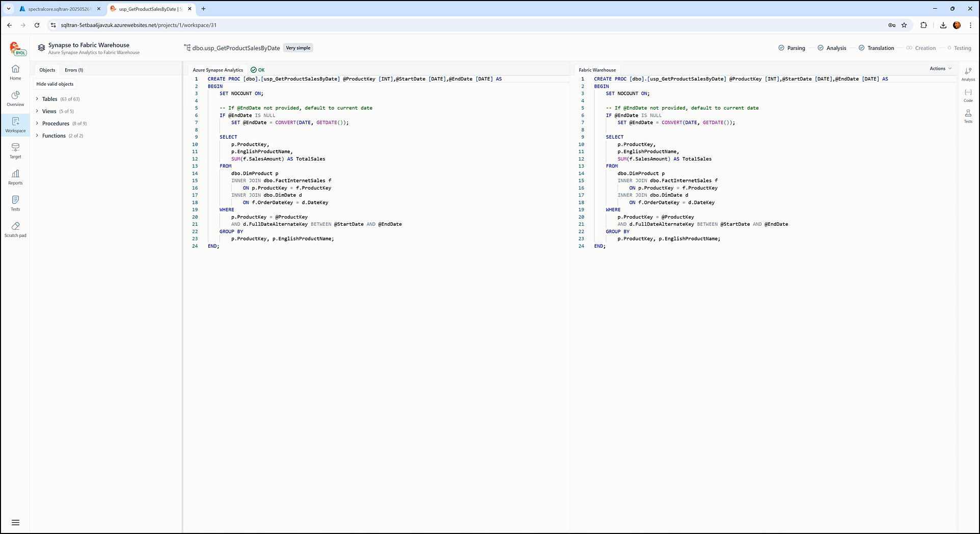Click the Parsing step
The width and height of the screenshot is (980, 534).
pyautogui.click(x=792, y=48)
